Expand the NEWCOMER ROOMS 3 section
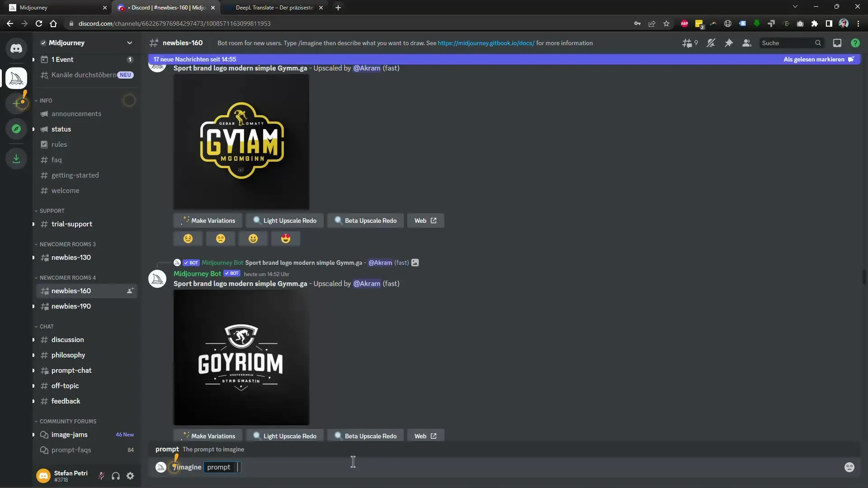 (x=67, y=244)
